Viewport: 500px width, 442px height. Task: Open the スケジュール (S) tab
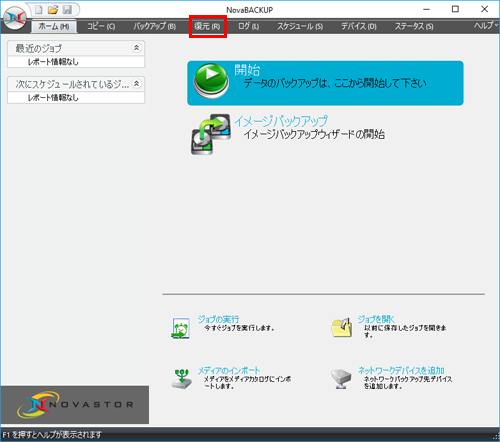coord(300,26)
